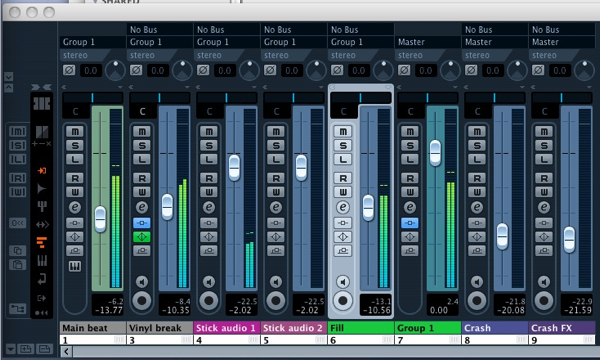Click the Crash volume fader handle
600x360 pixels.
[x=502, y=236]
